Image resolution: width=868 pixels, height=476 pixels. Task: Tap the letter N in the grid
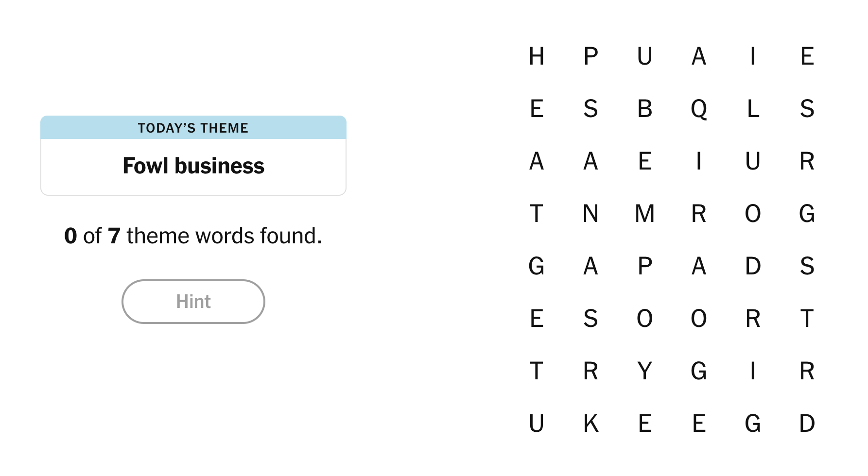click(590, 214)
